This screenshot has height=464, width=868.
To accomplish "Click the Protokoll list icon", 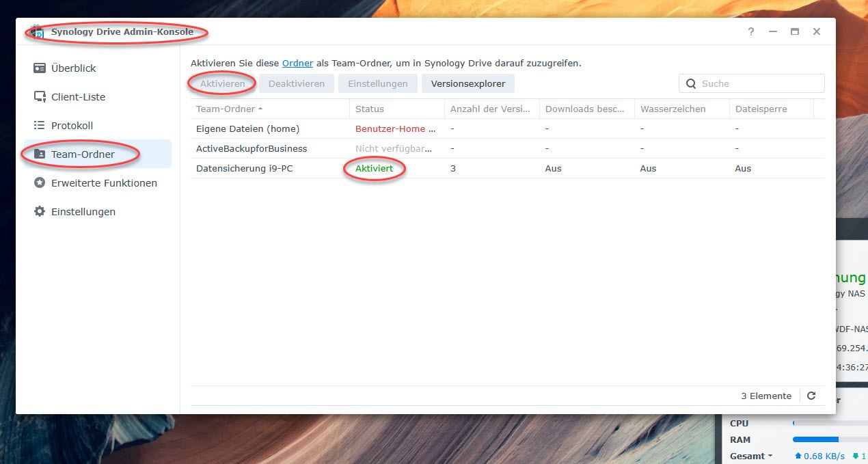I will coord(40,126).
